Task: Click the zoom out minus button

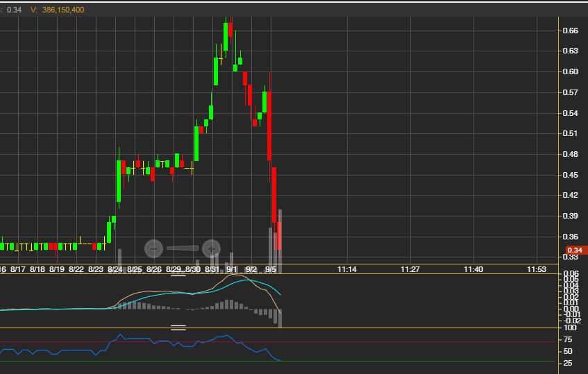Action: (153, 248)
